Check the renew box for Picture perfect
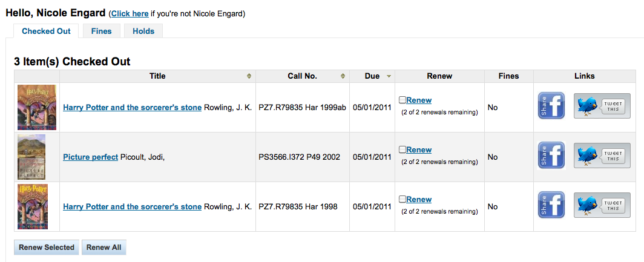644x262 pixels. [x=402, y=149]
